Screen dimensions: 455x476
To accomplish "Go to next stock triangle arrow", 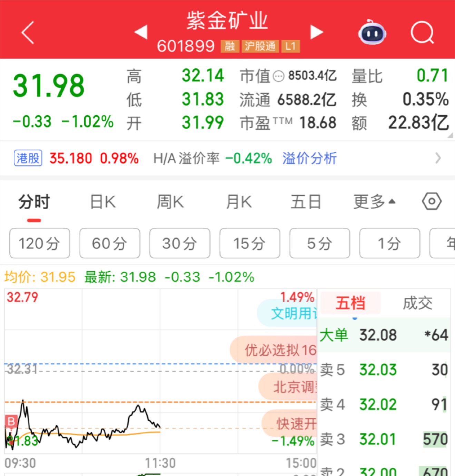I will pyautogui.click(x=317, y=32).
